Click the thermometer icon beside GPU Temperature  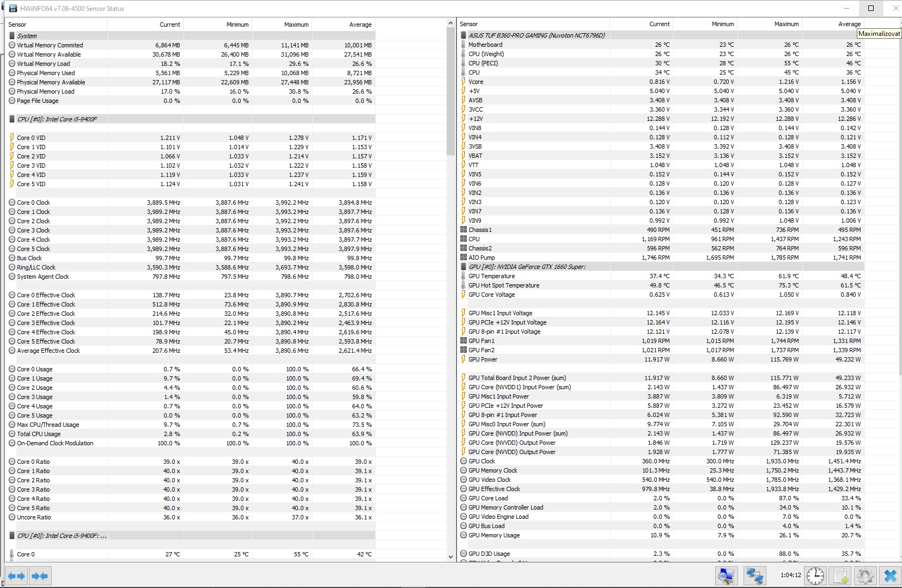[464, 276]
